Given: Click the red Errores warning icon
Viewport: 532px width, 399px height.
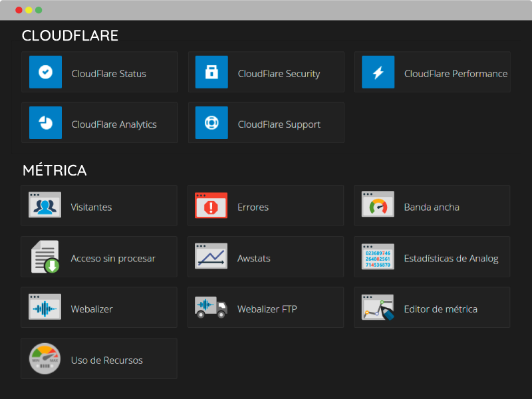Looking at the screenshot, I should point(211,205).
